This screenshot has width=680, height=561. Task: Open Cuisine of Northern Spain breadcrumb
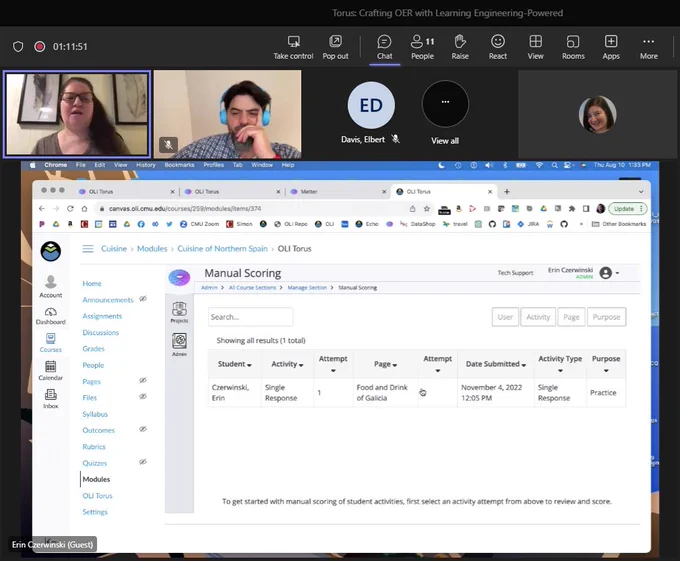click(222, 248)
